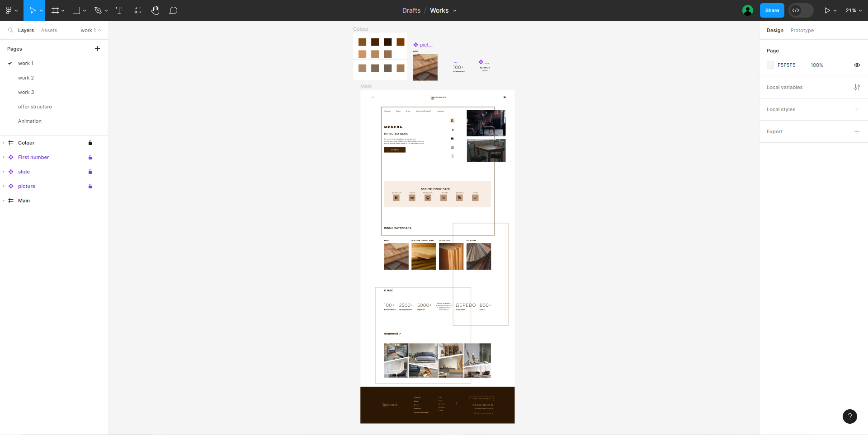Open the user avatar menu
This screenshot has width=868, height=435.
click(748, 10)
